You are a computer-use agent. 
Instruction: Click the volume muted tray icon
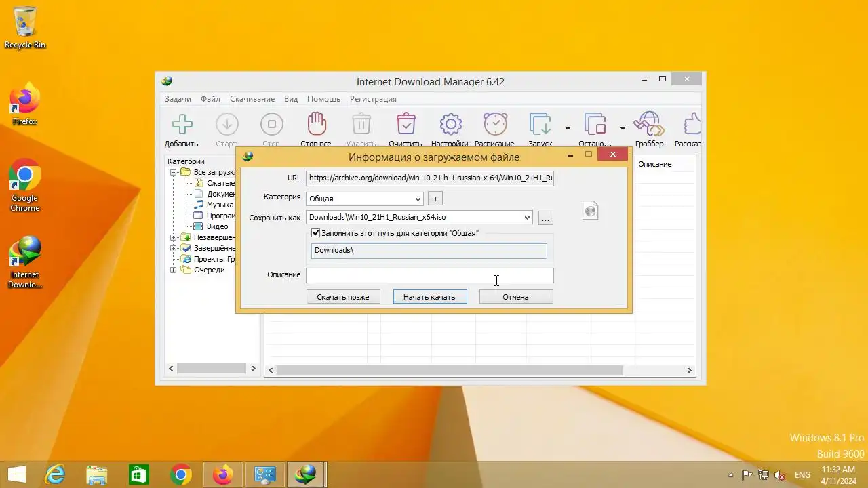pos(780,475)
